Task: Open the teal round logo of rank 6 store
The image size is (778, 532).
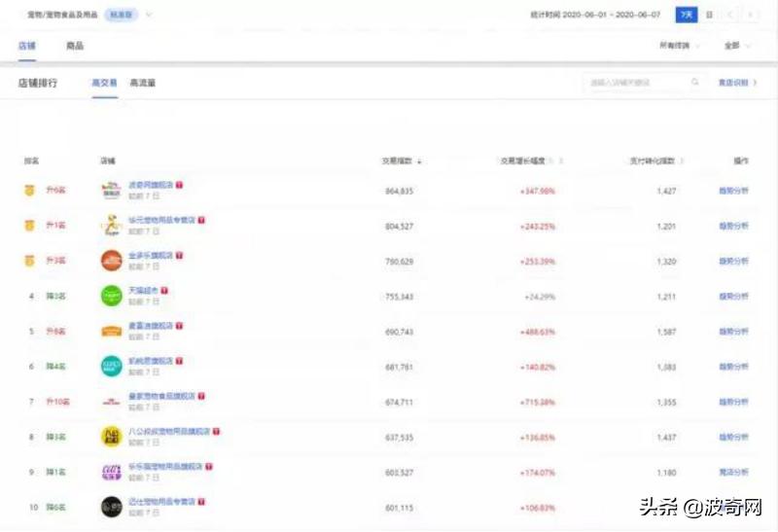Action: point(112,367)
